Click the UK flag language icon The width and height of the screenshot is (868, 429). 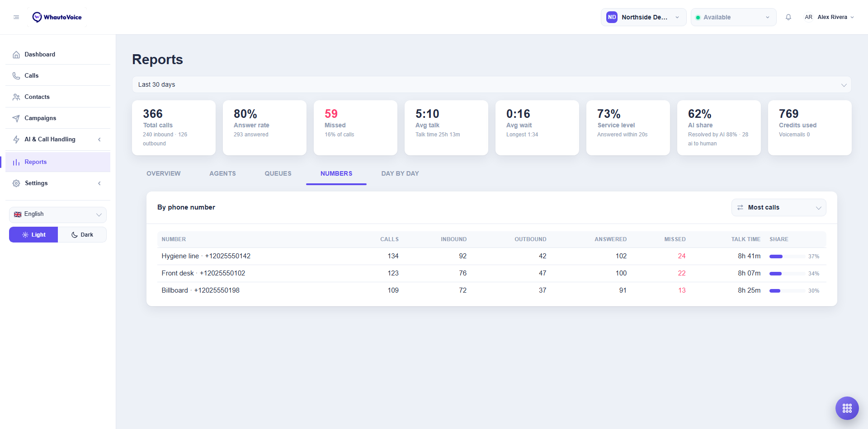(18, 214)
